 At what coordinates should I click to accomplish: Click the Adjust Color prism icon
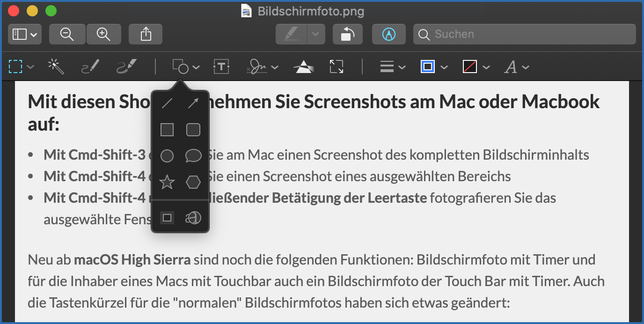point(303,67)
